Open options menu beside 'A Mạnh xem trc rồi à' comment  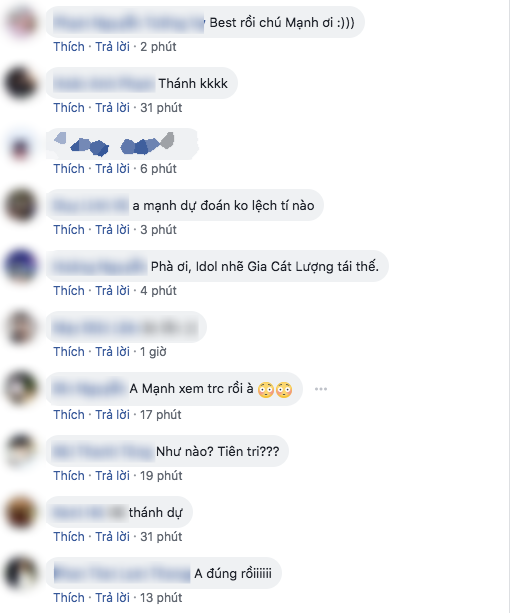pyautogui.click(x=321, y=389)
